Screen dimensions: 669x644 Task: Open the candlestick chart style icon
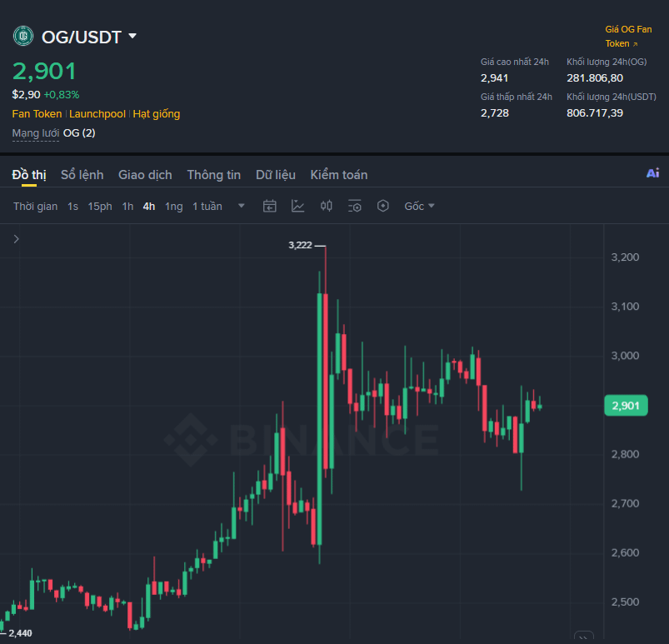point(327,206)
